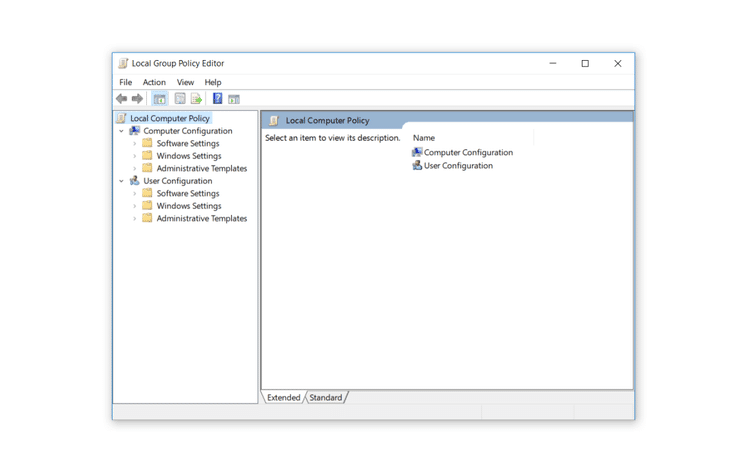
Task: Click folder icon of Software Settings under User Configuration
Action: (x=147, y=193)
